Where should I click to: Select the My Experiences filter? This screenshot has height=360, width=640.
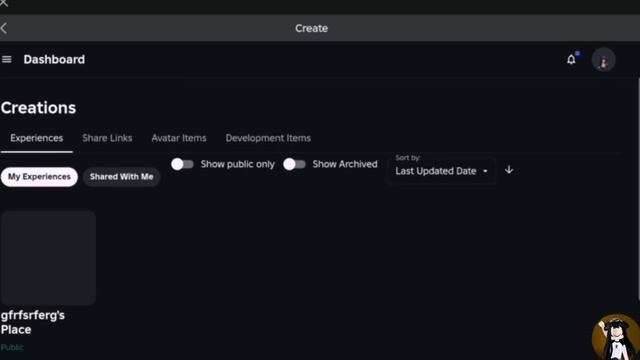39,177
